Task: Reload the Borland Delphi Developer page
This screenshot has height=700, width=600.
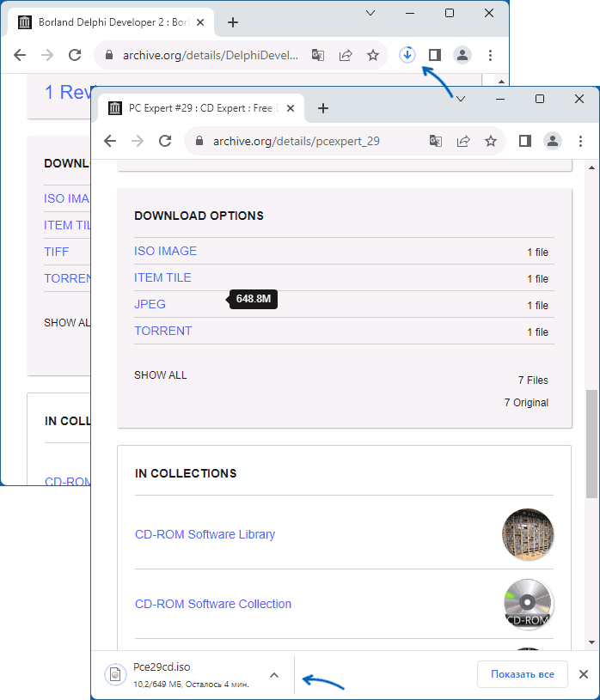Action: click(x=75, y=55)
